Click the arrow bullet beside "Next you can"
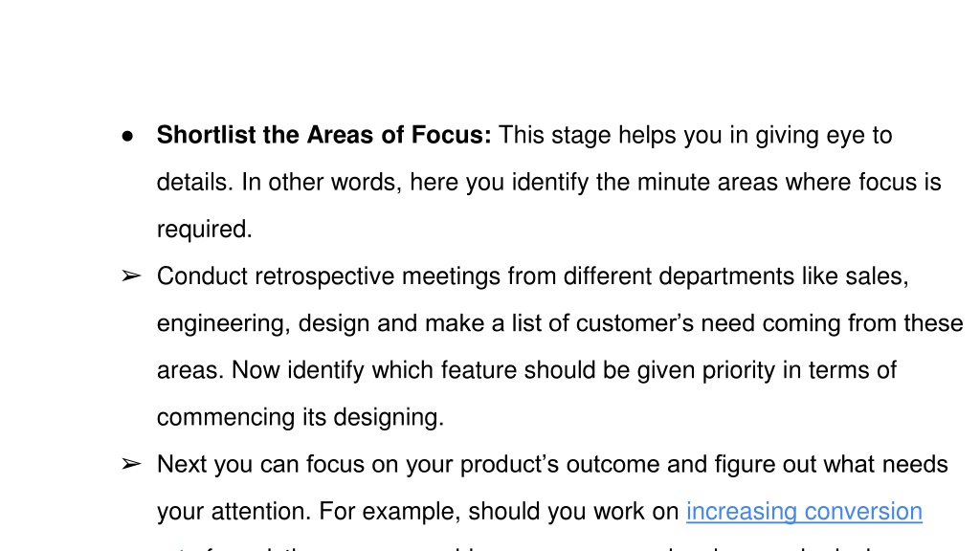 tap(131, 464)
